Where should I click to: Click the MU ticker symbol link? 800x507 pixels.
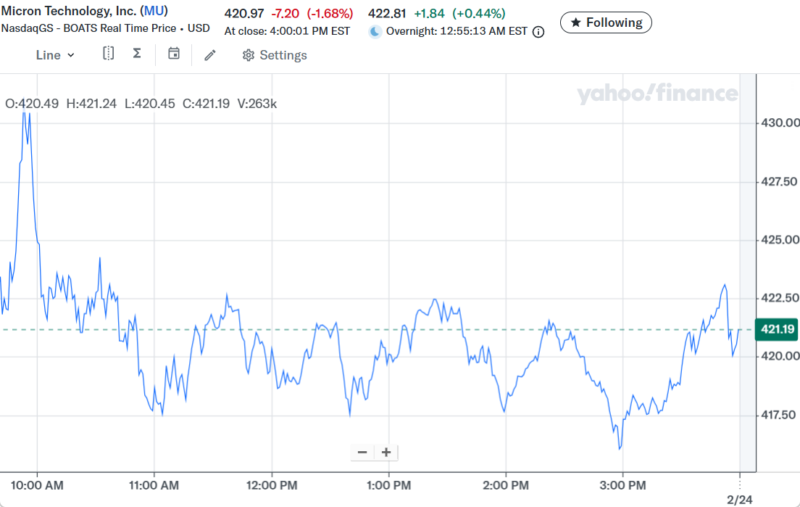[154, 11]
